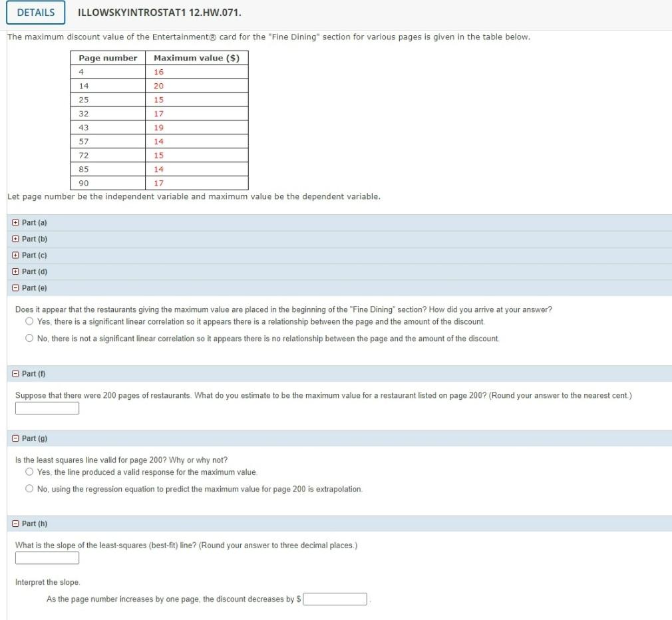Image resolution: width=672 pixels, height=620 pixels.
Task: Click the DETAILS button
Action: click(x=35, y=13)
